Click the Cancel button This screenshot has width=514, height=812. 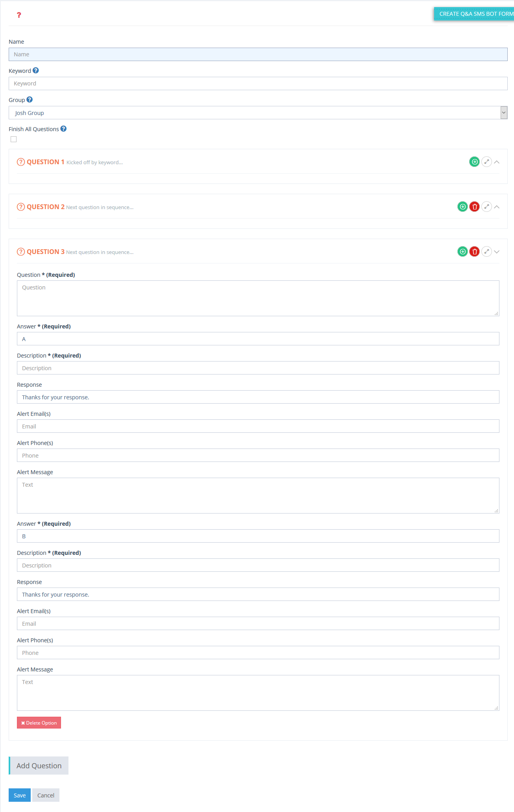46,795
